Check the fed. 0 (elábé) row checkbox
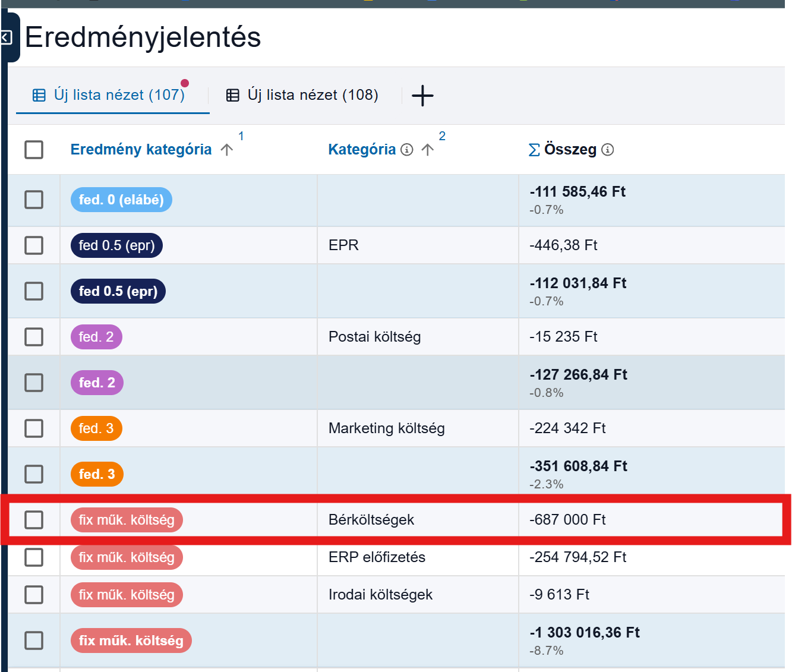Image resolution: width=792 pixels, height=672 pixels. click(x=34, y=200)
